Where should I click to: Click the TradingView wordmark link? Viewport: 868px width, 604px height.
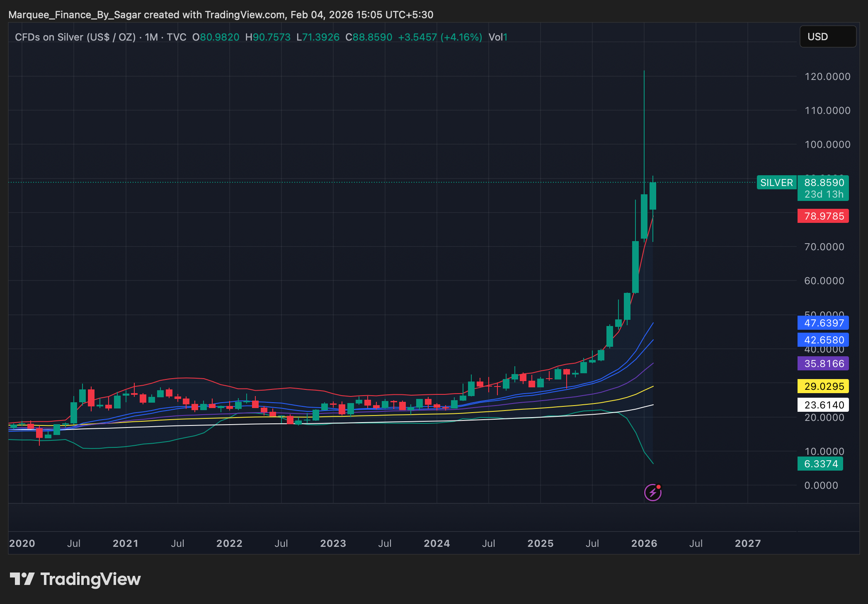point(90,579)
